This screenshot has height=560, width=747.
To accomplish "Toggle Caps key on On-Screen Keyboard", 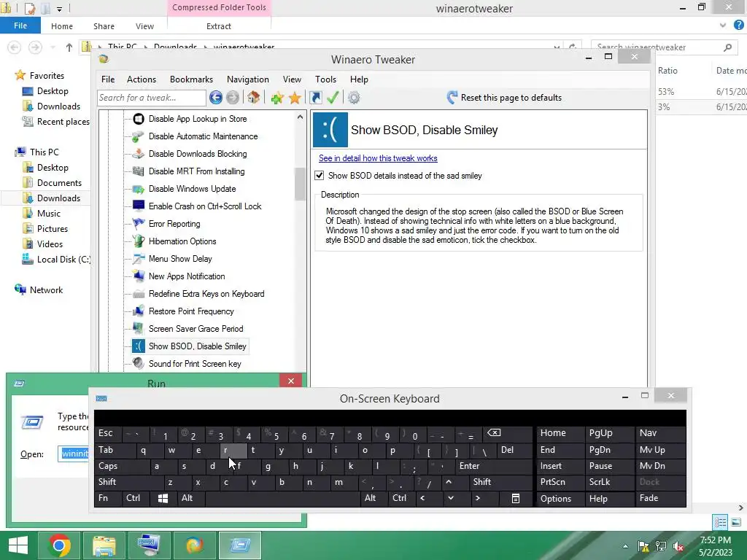I will coord(123,466).
